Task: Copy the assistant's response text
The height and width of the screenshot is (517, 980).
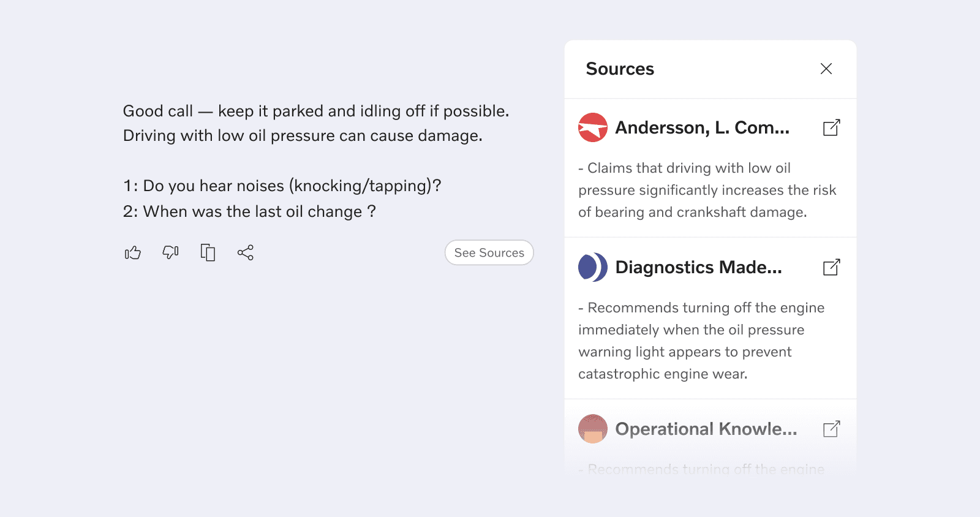Action: tap(208, 252)
